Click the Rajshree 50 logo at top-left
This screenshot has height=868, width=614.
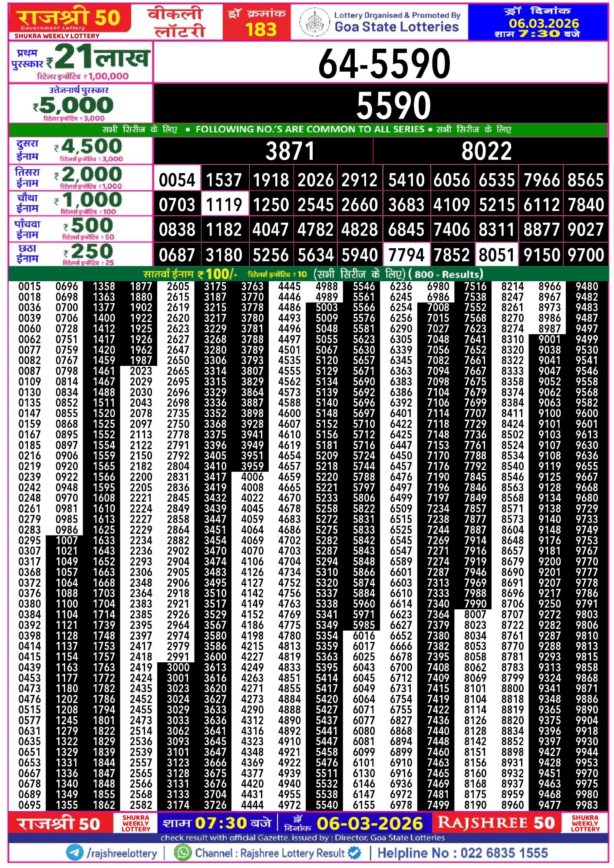69,20
